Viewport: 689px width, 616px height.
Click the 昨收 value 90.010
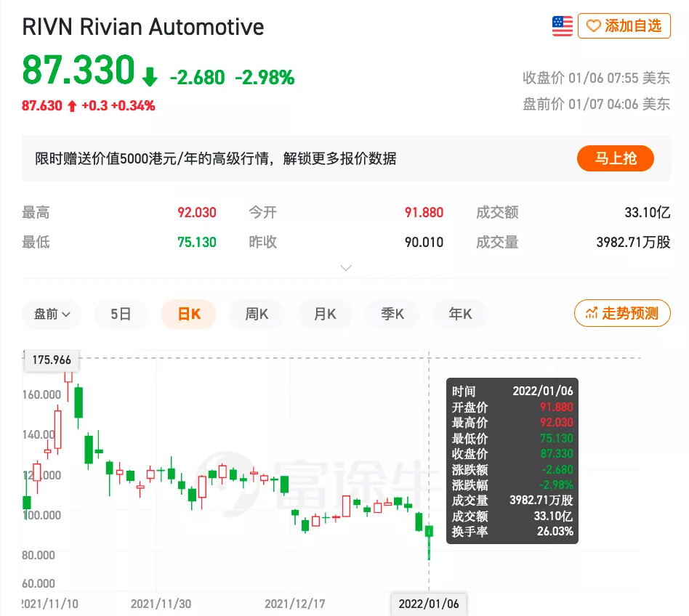tap(424, 242)
